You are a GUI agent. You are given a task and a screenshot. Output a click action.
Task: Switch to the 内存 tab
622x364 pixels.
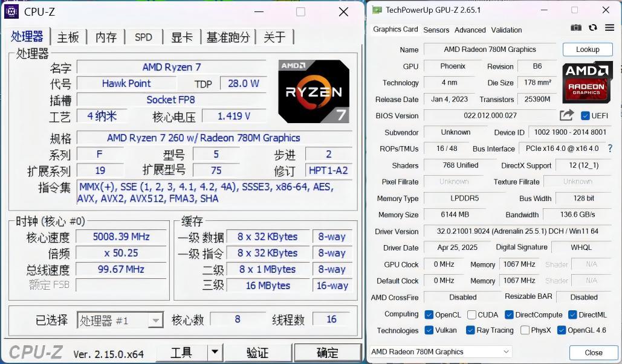(106, 37)
